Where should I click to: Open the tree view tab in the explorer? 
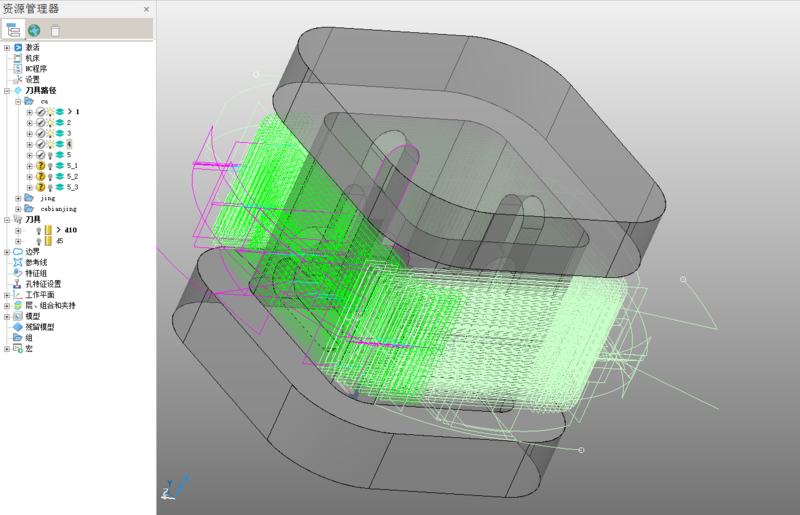(15, 30)
